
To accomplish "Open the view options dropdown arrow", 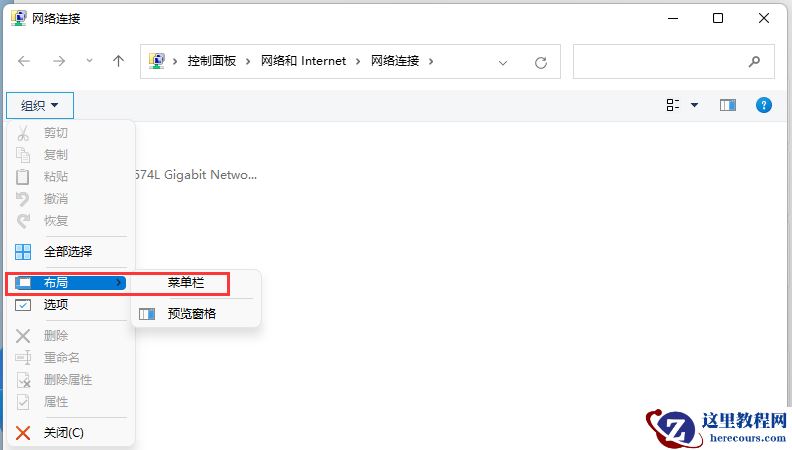I will pyautogui.click(x=695, y=105).
